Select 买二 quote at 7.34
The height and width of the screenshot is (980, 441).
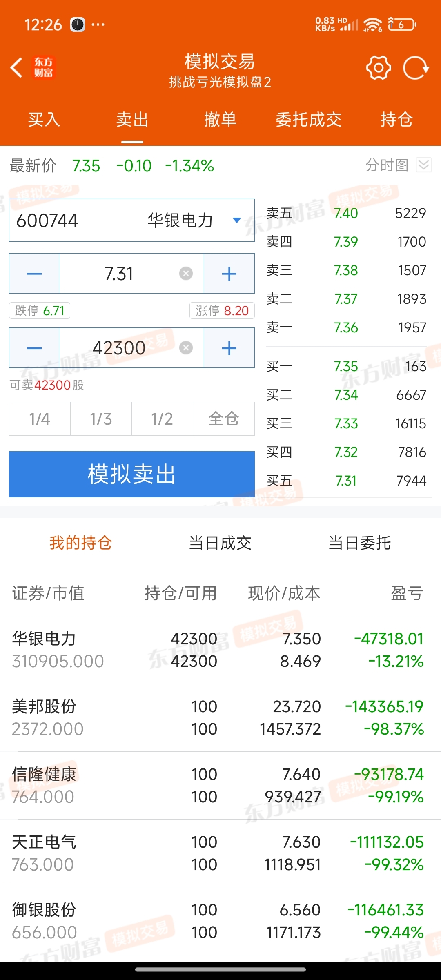pyautogui.click(x=346, y=395)
